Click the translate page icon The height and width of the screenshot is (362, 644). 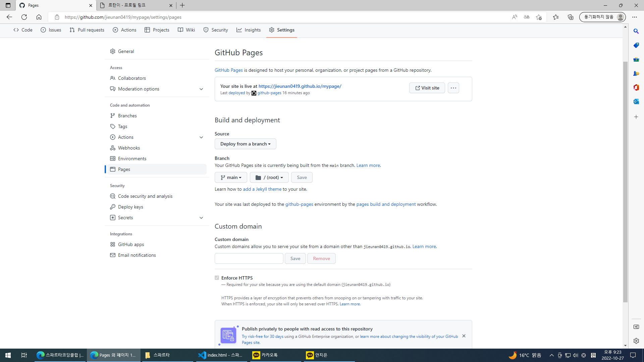pyautogui.click(x=527, y=17)
